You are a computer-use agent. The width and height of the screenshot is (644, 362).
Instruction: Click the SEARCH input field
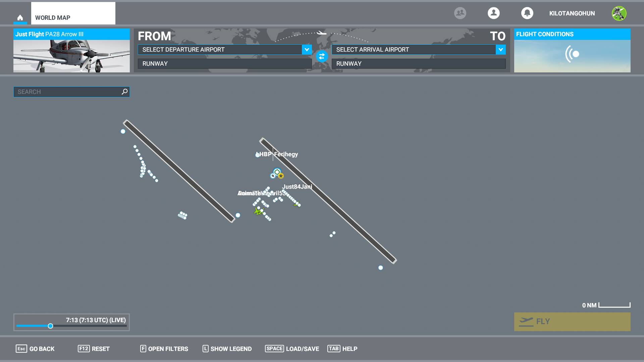(67, 92)
